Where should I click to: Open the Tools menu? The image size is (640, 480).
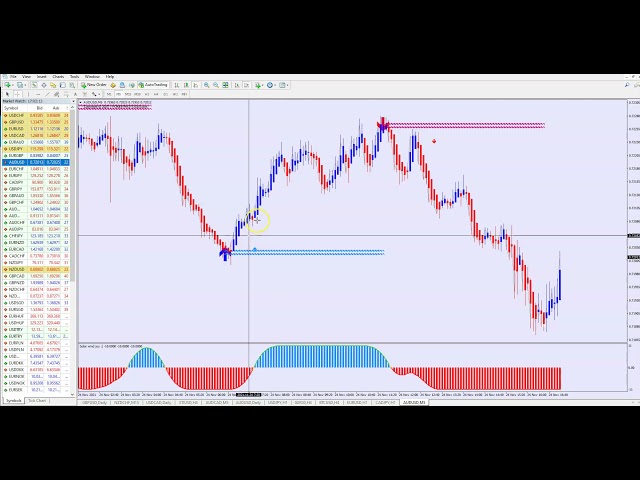coord(74,76)
